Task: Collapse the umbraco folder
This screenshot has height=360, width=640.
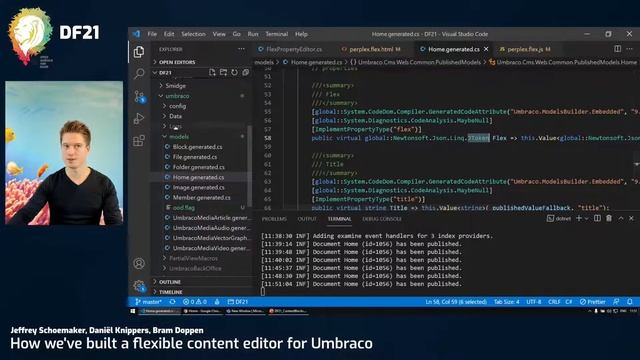Action: (x=177, y=96)
